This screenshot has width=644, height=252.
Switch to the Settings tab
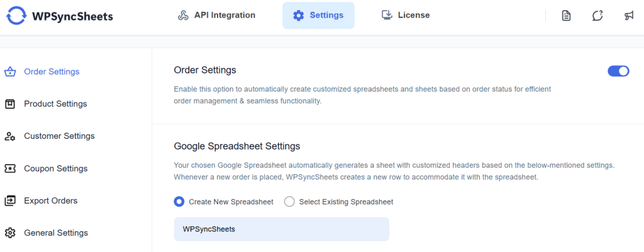click(x=318, y=16)
